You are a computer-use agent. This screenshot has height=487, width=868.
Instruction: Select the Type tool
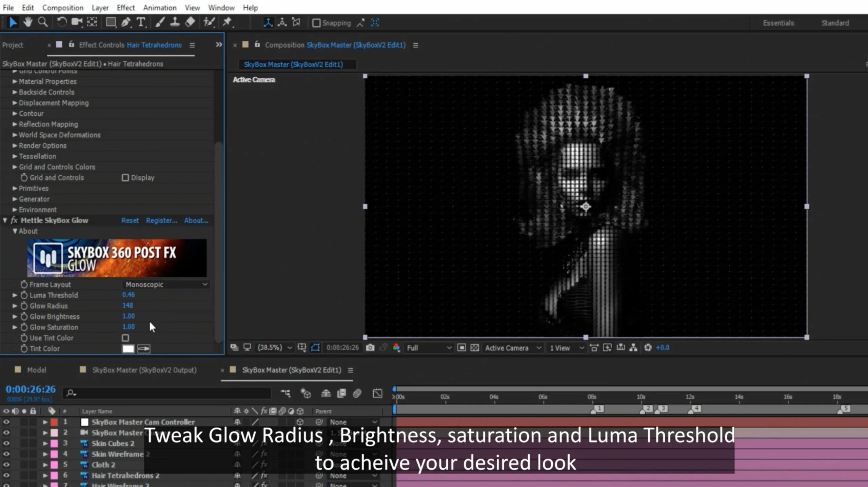tap(141, 22)
